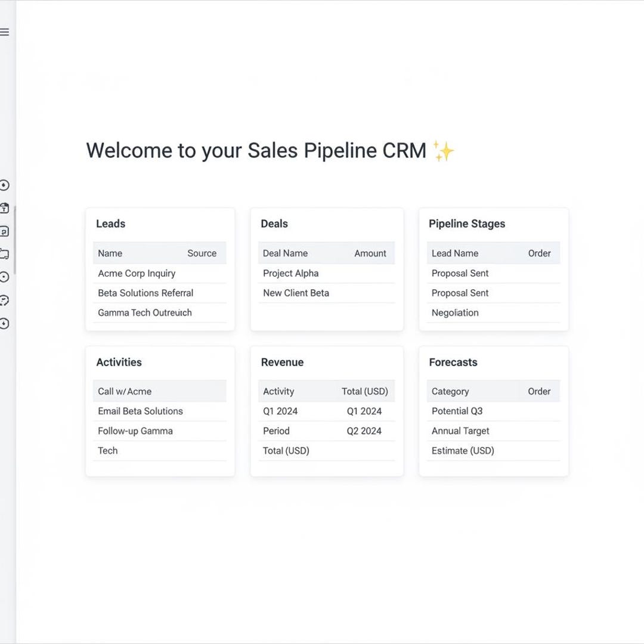Screen dimensions: 644x644
Task: Open the Forecasts card title
Action: click(x=453, y=363)
